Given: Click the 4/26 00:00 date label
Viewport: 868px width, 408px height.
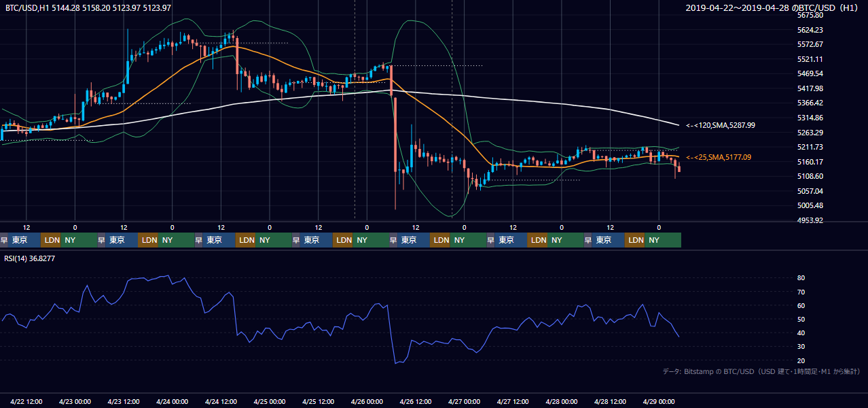Looking at the screenshot, I should click(367, 401).
